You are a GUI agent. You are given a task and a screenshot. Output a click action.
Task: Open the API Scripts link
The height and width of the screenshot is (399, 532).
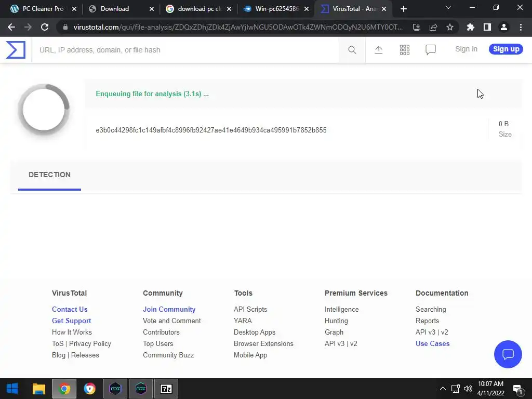[x=250, y=310]
